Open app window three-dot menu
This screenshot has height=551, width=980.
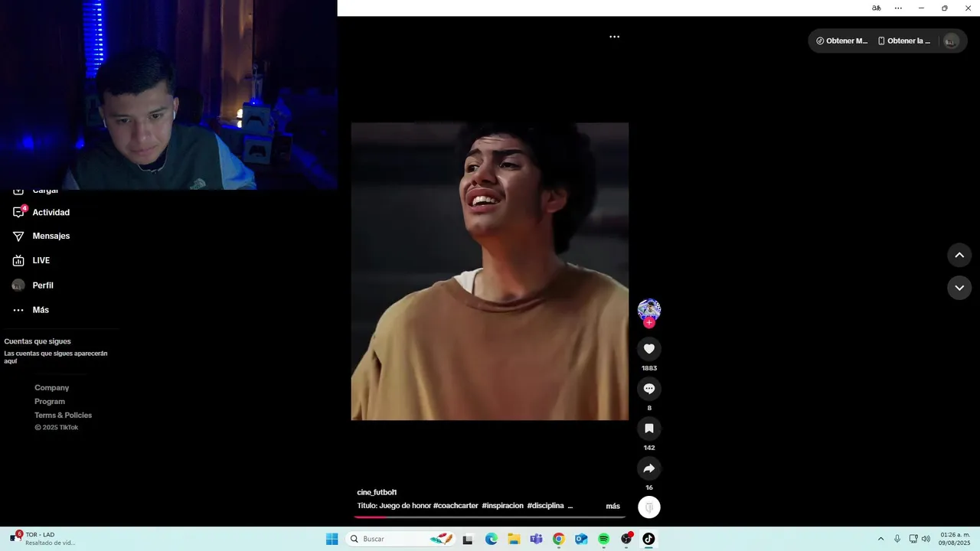(898, 8)
